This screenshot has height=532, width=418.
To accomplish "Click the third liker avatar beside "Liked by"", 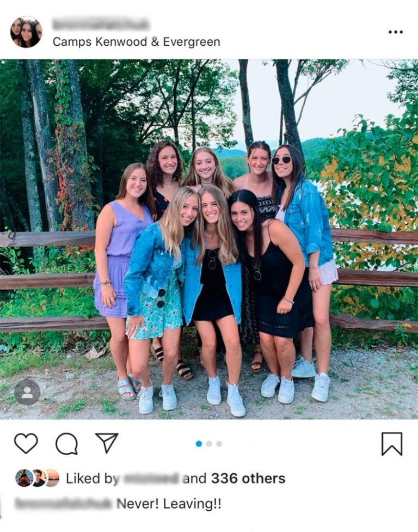I will tap(52, 478).
